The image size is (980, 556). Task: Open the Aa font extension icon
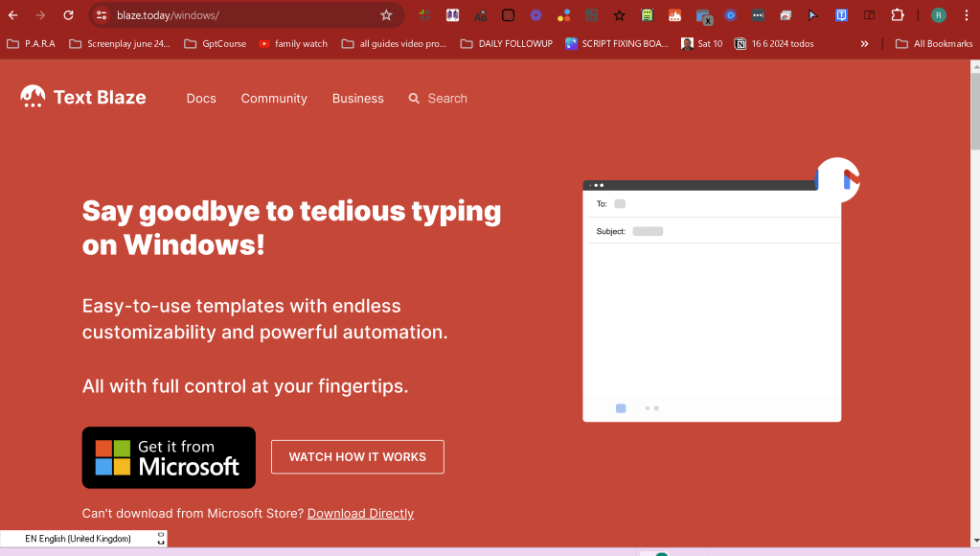tap(480, 15)
